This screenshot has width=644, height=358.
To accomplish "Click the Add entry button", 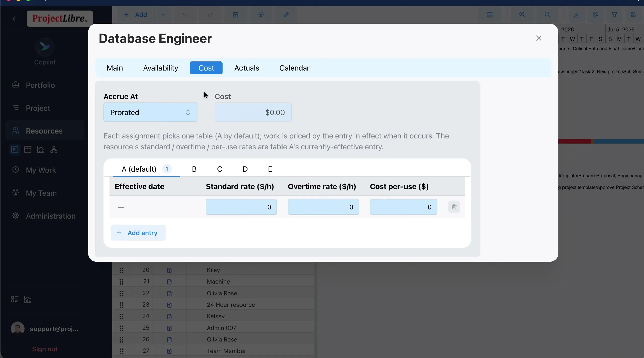I will [x=138, y=233].
